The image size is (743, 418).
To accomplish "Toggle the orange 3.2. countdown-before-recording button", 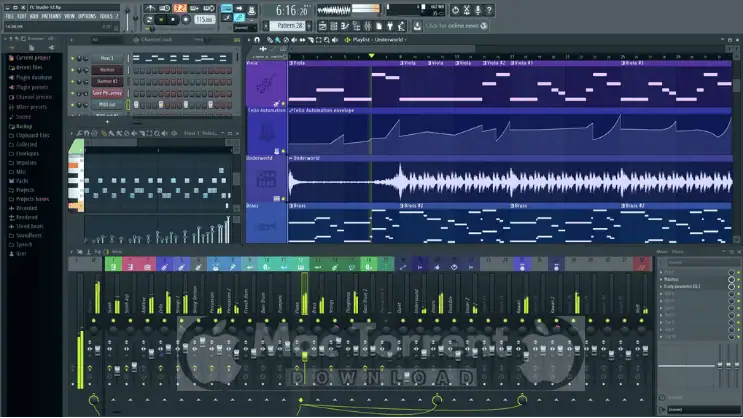I will pyautogui.click(x=180, y=8).
